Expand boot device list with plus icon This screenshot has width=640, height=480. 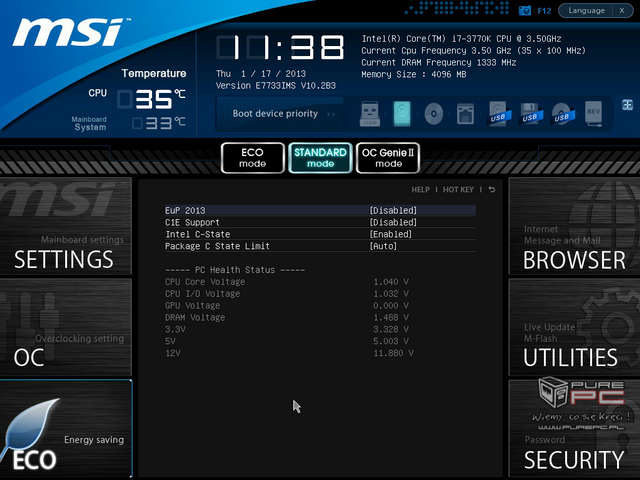[x=627, y=105]
